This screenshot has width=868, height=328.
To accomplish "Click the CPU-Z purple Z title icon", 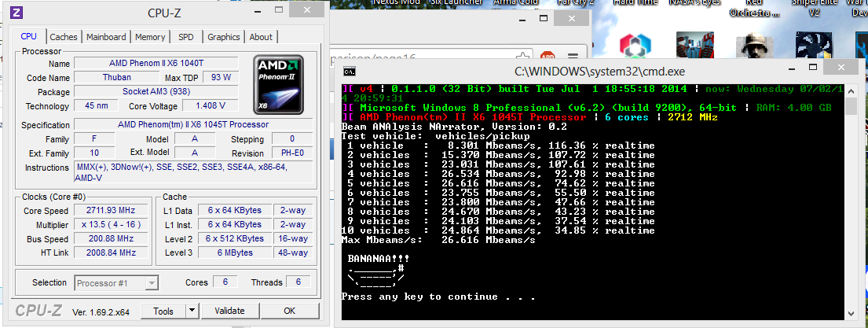I will [x=17, y=12].
